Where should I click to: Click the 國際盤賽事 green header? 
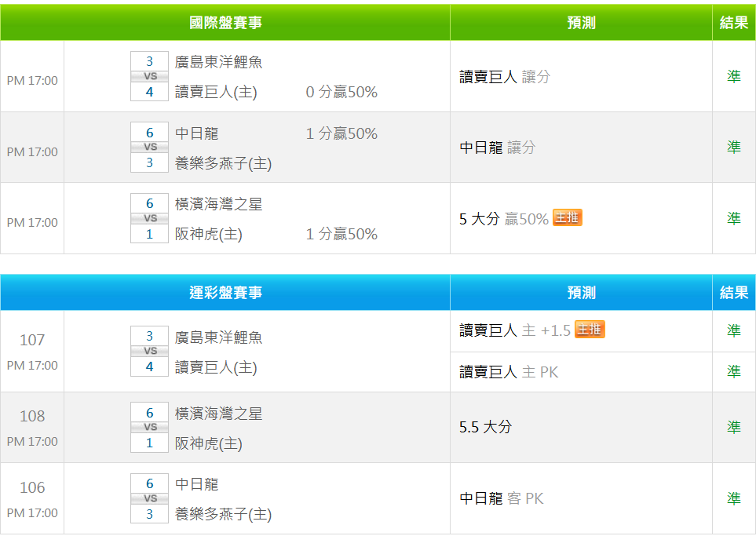coord(225,23)
